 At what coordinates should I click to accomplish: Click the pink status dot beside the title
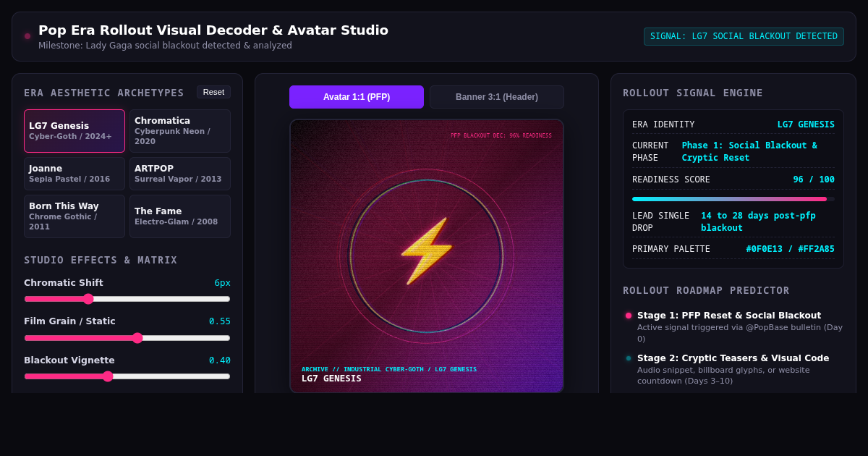(27, 36)
